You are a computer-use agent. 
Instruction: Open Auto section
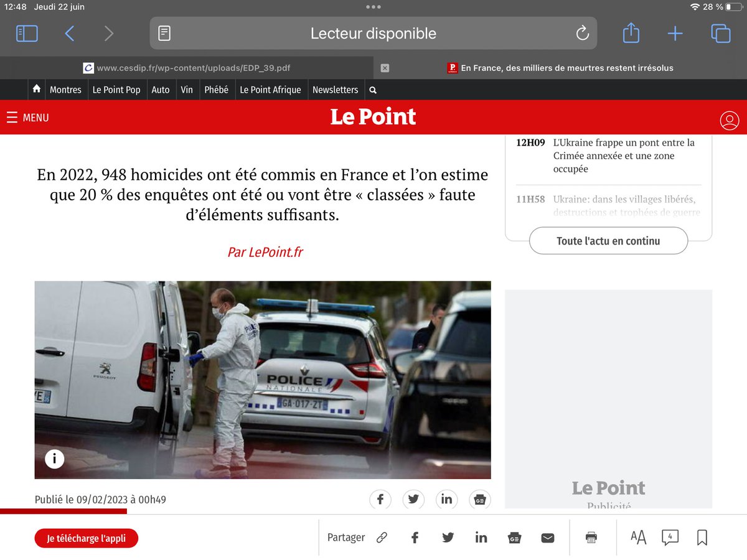tap(161, 90)
